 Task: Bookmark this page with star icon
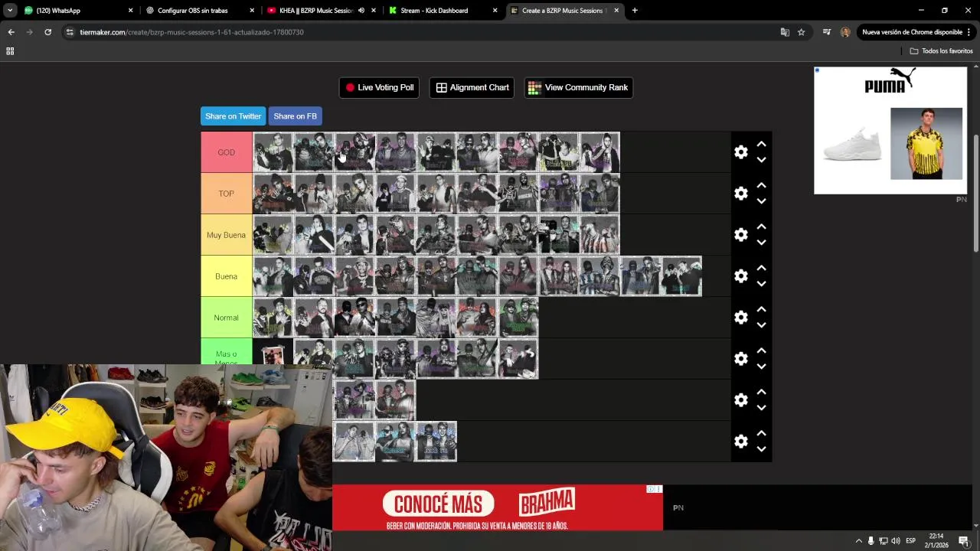pos(801,32)
